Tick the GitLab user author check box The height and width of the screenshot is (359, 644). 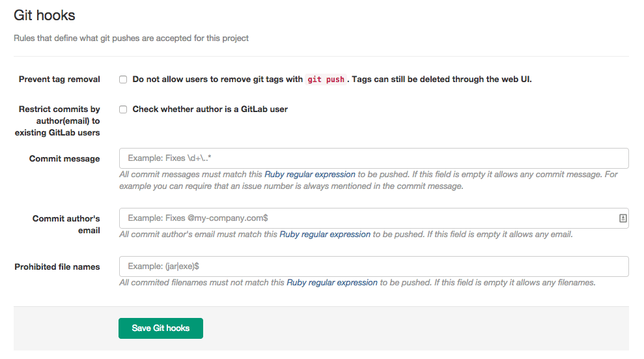(x=123, y=109)
